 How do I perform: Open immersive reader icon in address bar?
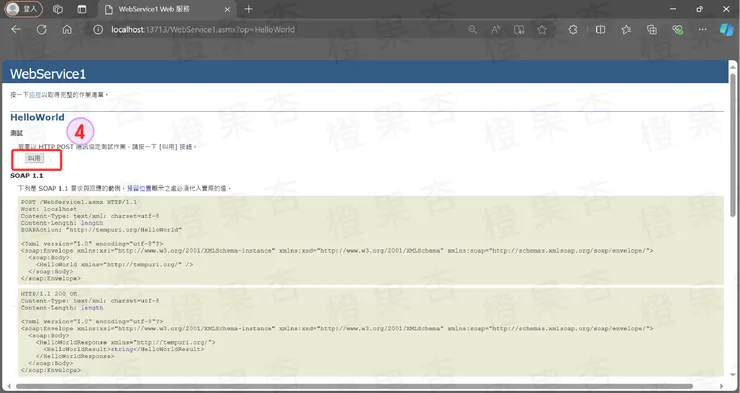click(519, 30)
